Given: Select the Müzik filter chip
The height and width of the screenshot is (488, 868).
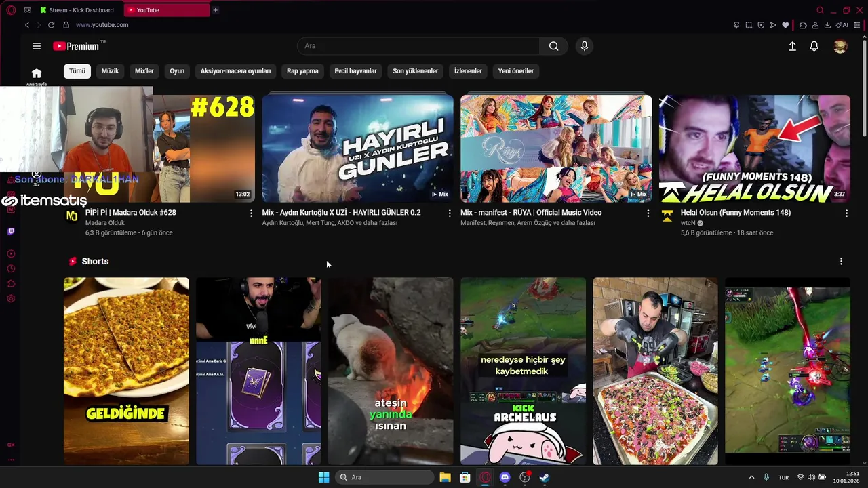Looking at the screenshot, I should pos(110,71).
